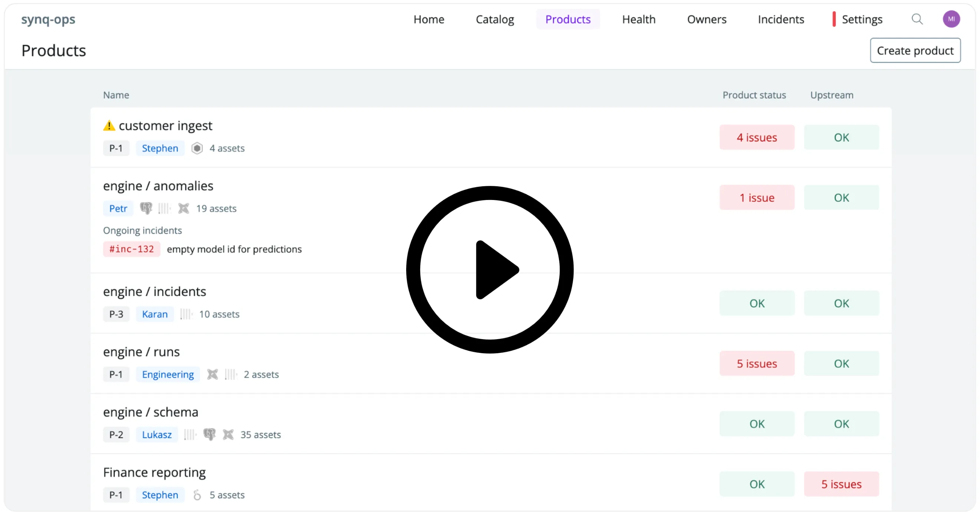Open the engine / schema product

point(151,412)
